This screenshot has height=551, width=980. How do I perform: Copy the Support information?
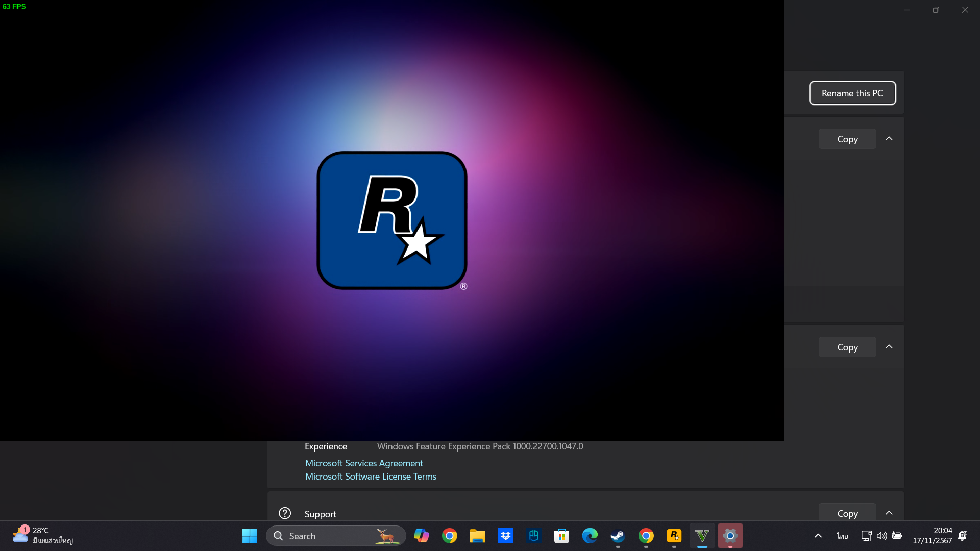tap(847, 512)
